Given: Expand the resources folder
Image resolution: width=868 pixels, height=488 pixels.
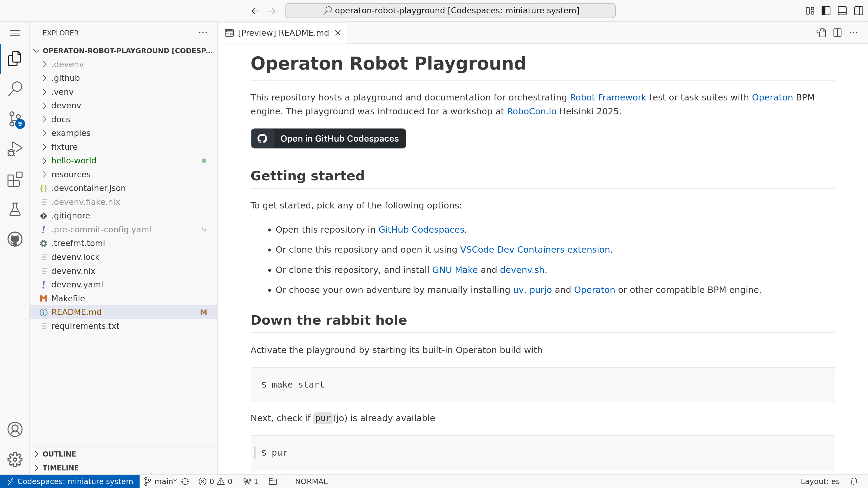Looking at the screenshot, I should pos(124,175).
